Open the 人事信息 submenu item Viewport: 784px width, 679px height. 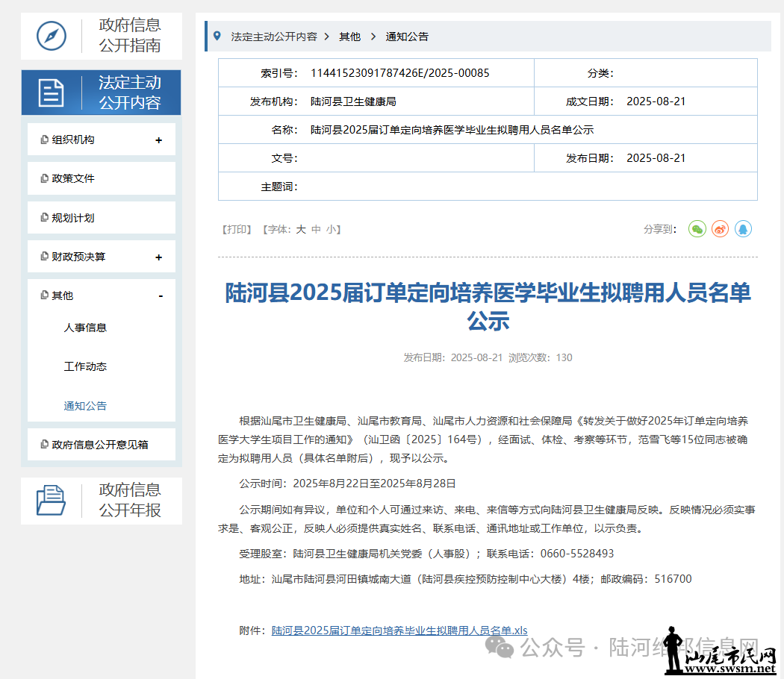point(85,328)
